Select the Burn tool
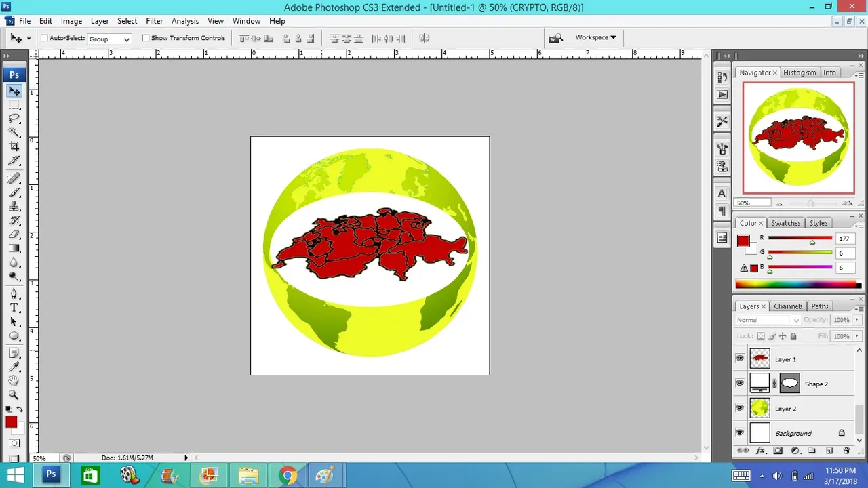Image resolution: width=868 pixels, height=488 pixels. tap(14, 276)
